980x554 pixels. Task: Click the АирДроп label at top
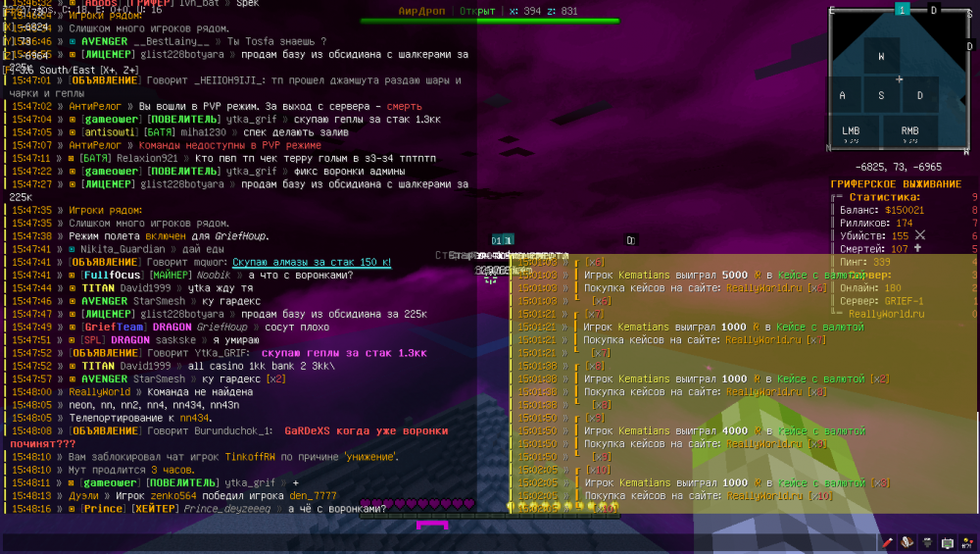pyautogui.click(x=421, y=11)
